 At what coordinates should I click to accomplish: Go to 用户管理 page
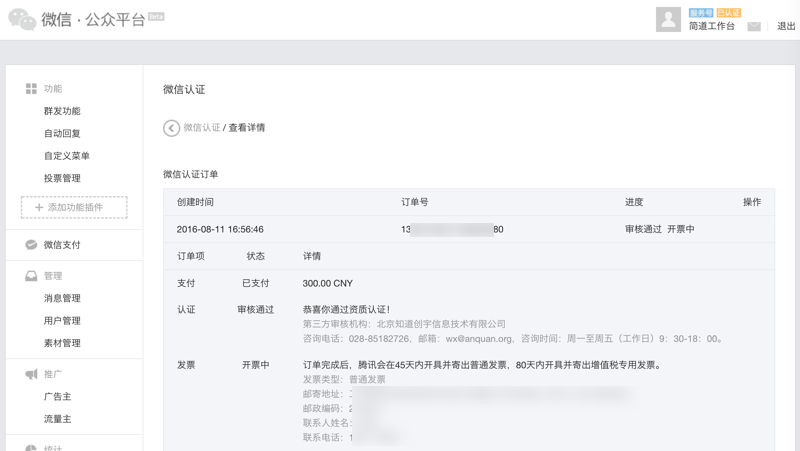(x=62, y=321)
